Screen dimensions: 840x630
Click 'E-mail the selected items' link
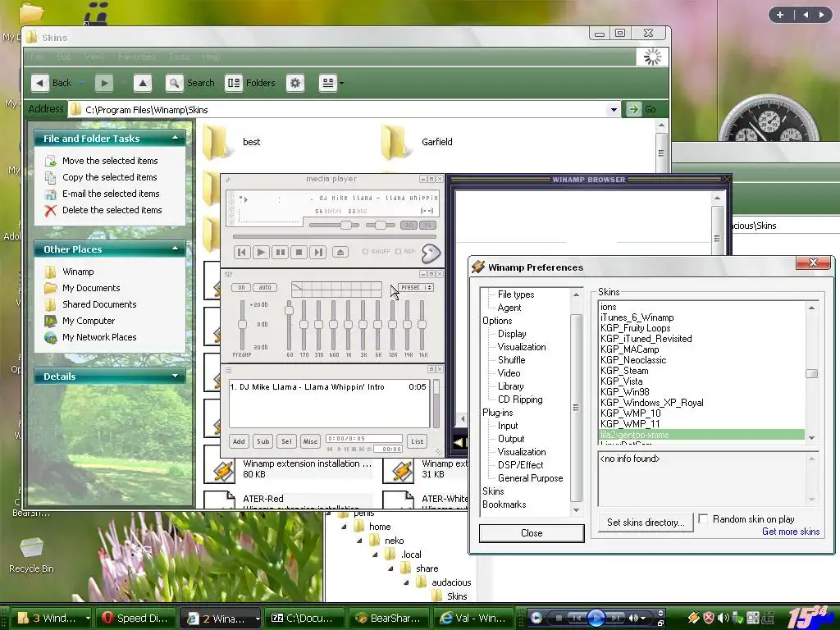point(111,194)
